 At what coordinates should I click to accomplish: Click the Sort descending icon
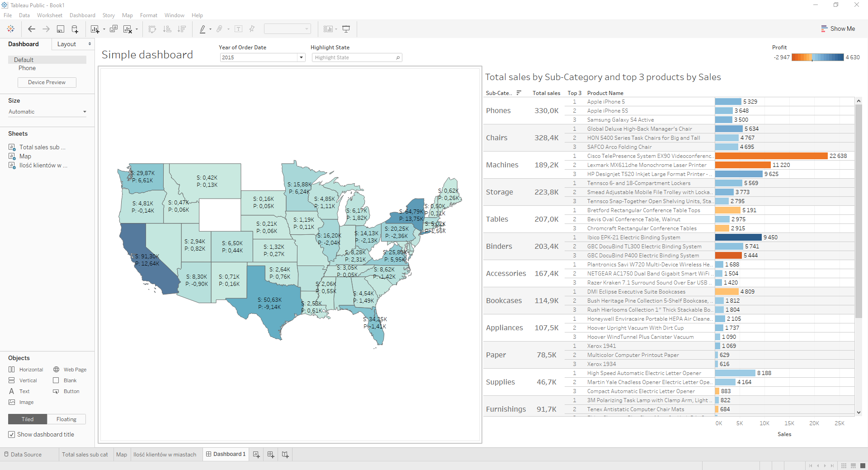pyautogui.click(x=182, y=29)
